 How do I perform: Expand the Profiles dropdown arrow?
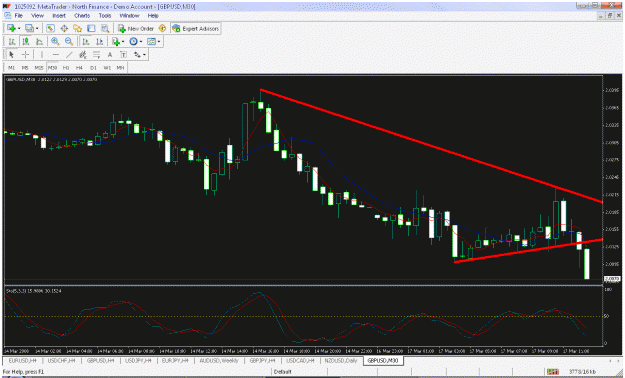pos(37,29)
